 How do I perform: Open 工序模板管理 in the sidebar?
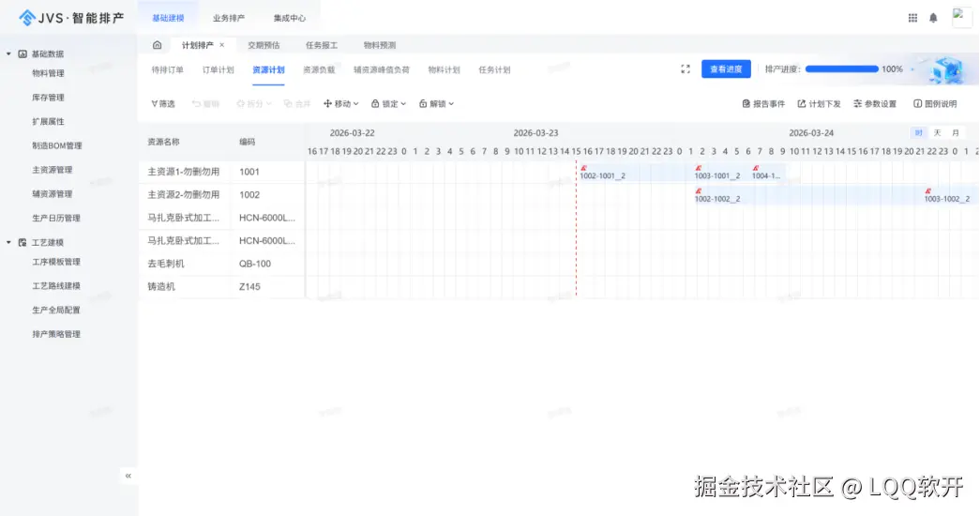point(56,262)
